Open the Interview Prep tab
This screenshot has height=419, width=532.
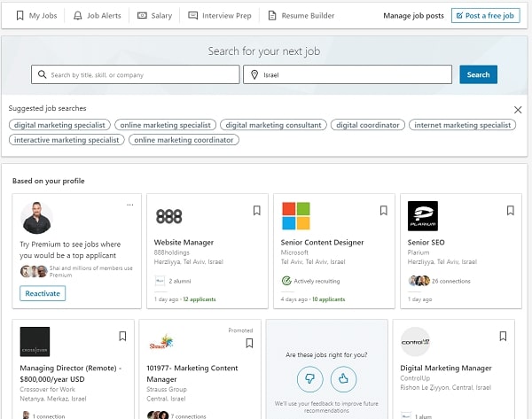pyautogui.click(x=220, y=16)
